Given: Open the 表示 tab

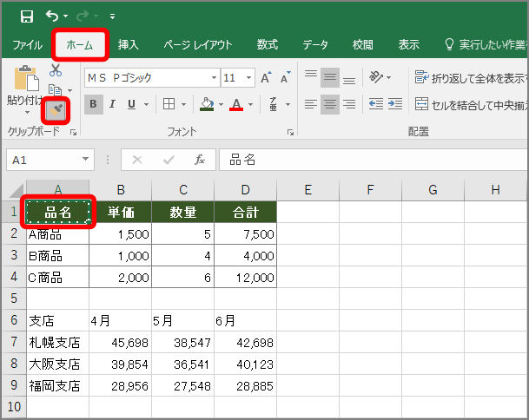Looking at the screenshot, I should click(408, 44).
